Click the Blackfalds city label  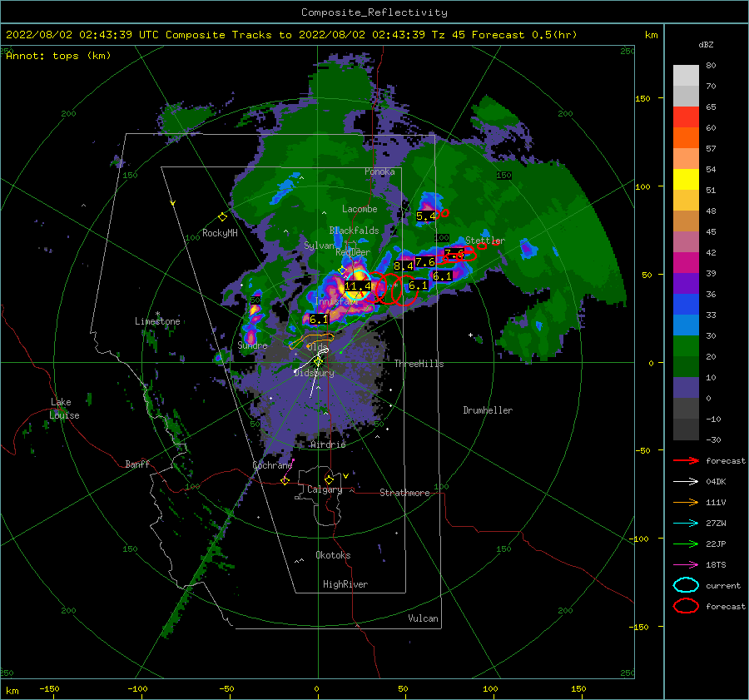point(354,231)
